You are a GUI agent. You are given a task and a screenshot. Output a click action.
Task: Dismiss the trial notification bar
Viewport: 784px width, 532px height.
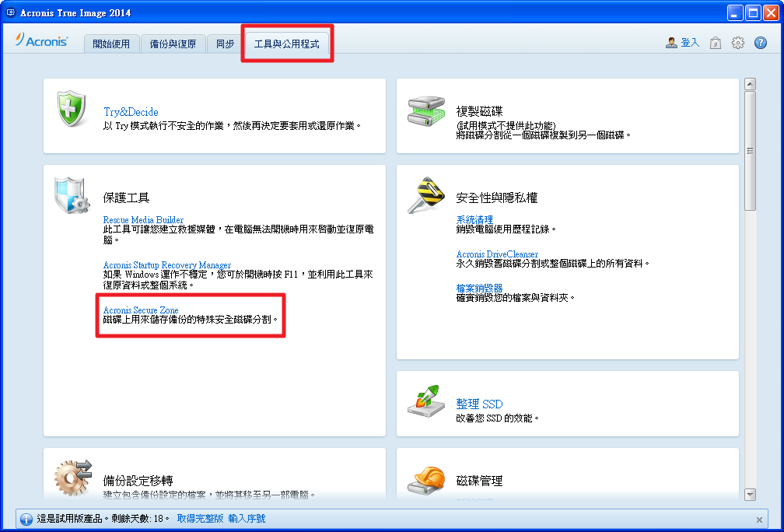(x=759, y=520)
